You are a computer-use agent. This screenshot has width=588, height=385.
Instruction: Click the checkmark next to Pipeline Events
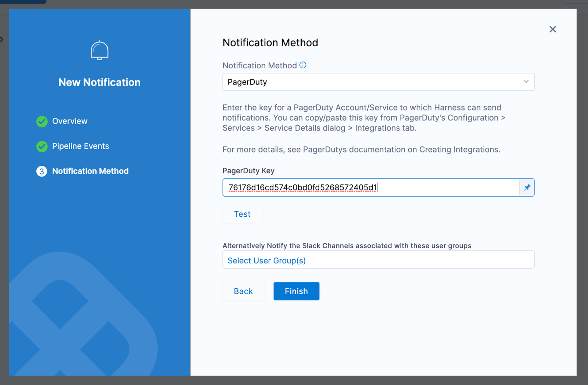[x=42, y=146]
